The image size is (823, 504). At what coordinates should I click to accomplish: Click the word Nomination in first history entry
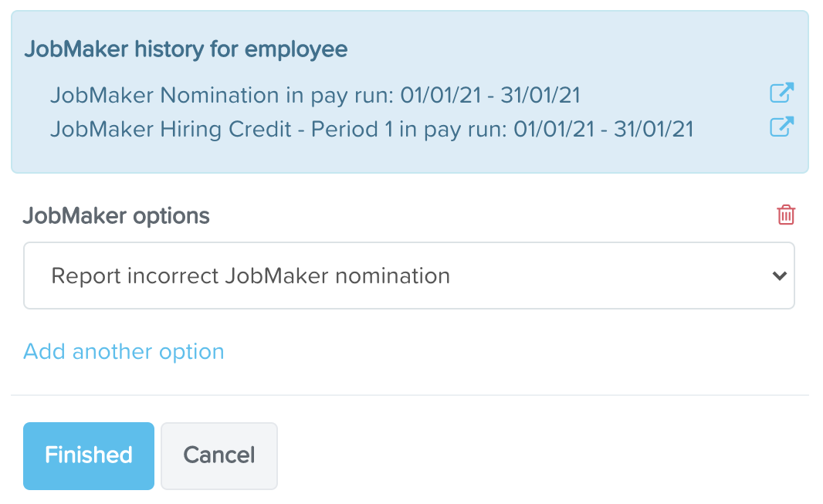pyautogui.click(x=221, y=96)
